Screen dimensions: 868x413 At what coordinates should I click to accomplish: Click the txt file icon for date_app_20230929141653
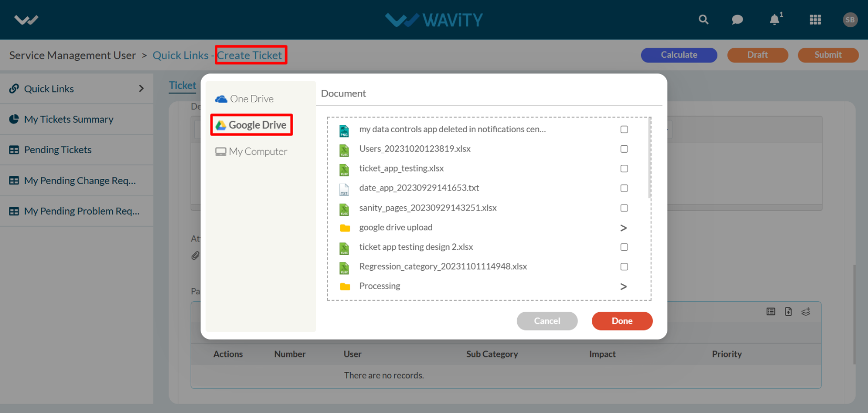[x=344, y=189]
